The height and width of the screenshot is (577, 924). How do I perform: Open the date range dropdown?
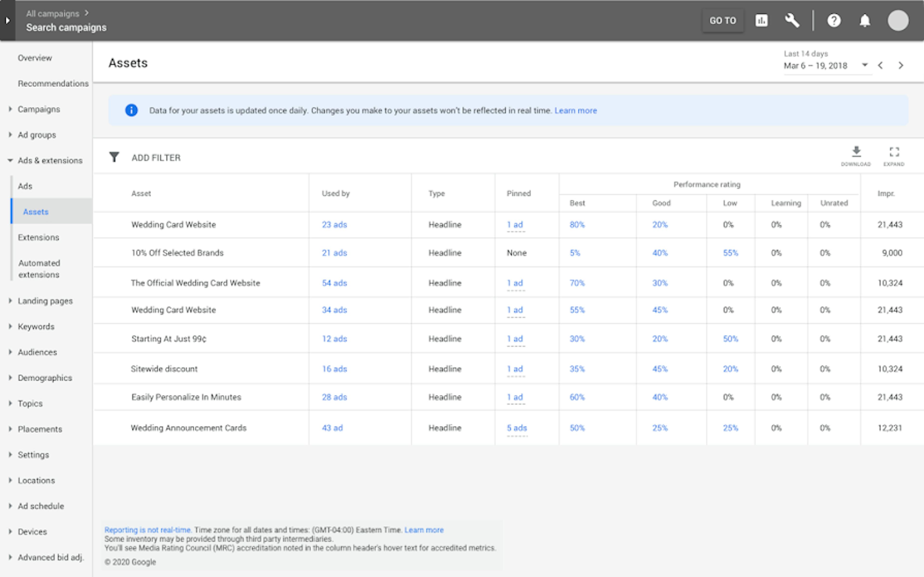865,65
